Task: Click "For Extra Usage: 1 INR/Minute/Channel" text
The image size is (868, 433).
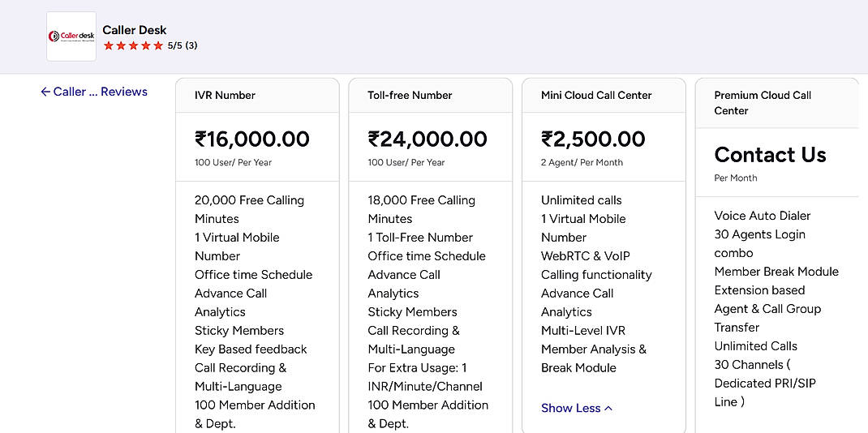Action: [425, 377]
